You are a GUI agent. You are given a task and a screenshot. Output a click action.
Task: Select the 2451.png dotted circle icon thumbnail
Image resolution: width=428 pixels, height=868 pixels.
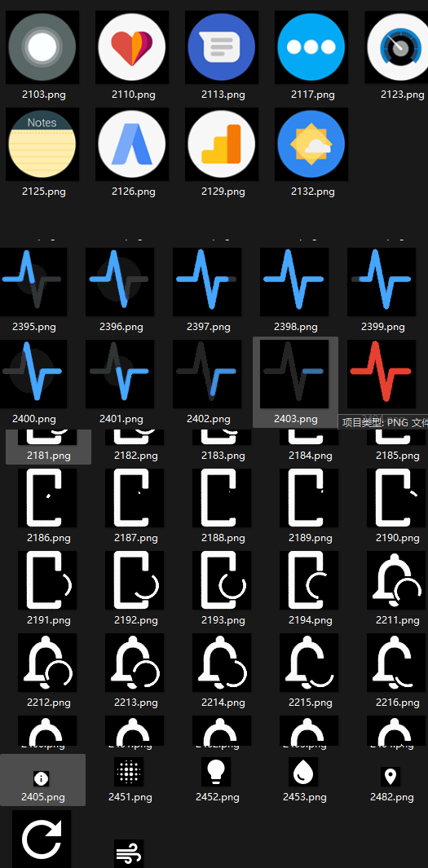coord(129,772)
